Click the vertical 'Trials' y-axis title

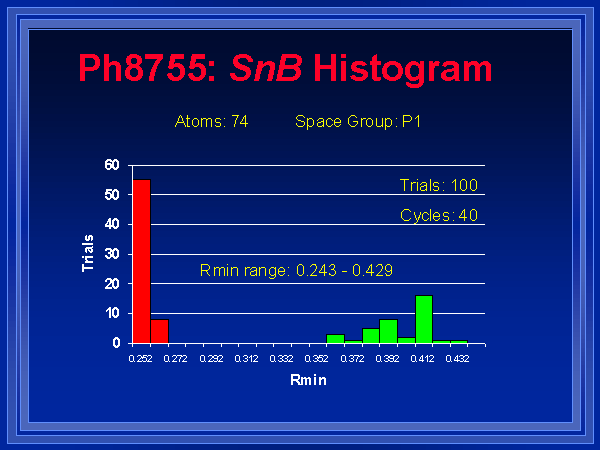87,253
